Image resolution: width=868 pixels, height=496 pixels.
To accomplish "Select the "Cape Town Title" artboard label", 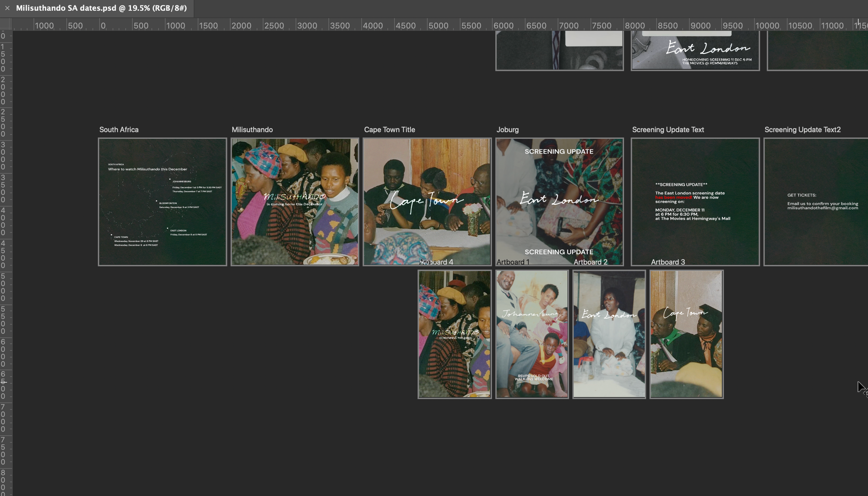I will pyautogui.click(x=389, y=129).
